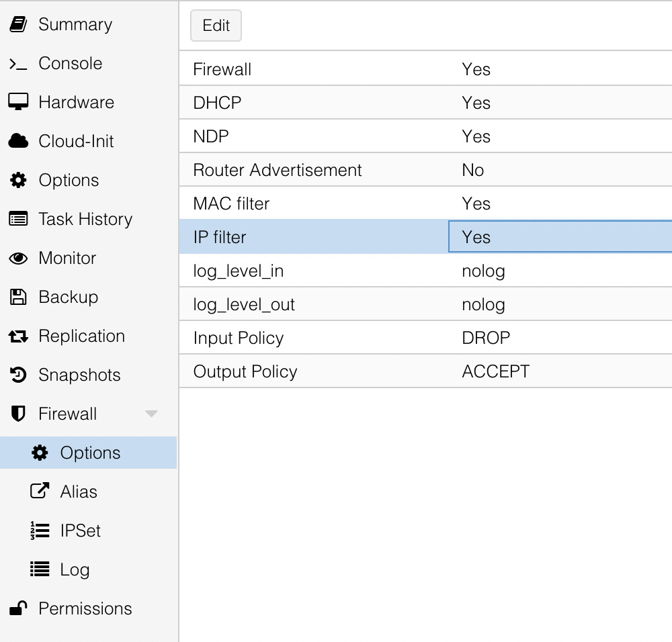Select Firewall Options sub-item
The image size is (672, 642).
(x=89, y=453)
